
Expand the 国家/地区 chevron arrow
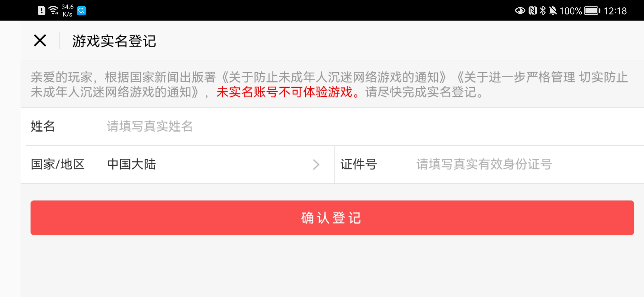[316, 164]
